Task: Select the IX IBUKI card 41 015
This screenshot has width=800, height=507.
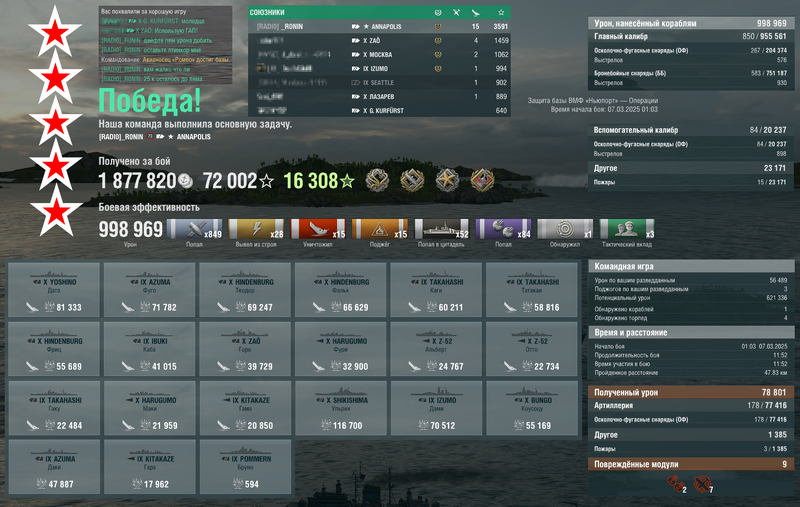Action: click(x=149, y=349)
